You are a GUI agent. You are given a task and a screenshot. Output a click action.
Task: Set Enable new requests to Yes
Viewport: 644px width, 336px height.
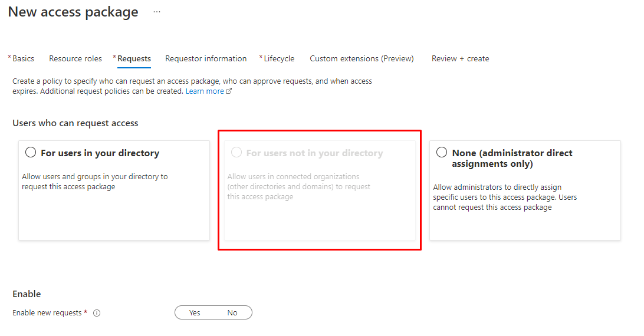pyautogui.click(x=195, y=313)
